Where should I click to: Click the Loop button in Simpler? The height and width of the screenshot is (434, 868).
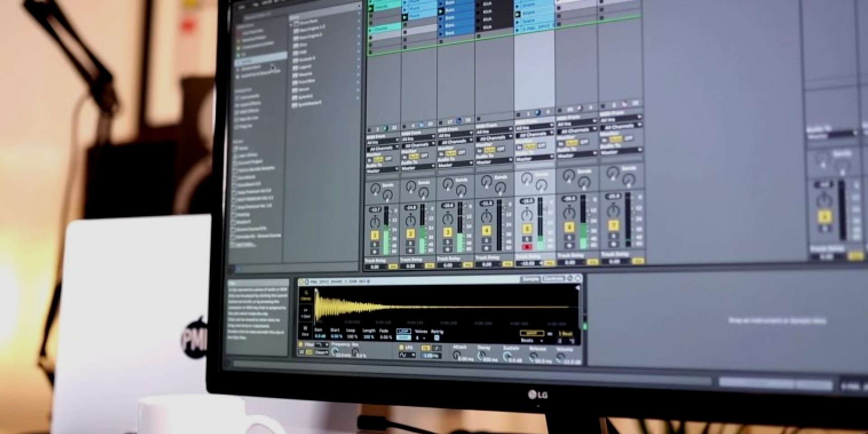404,331
